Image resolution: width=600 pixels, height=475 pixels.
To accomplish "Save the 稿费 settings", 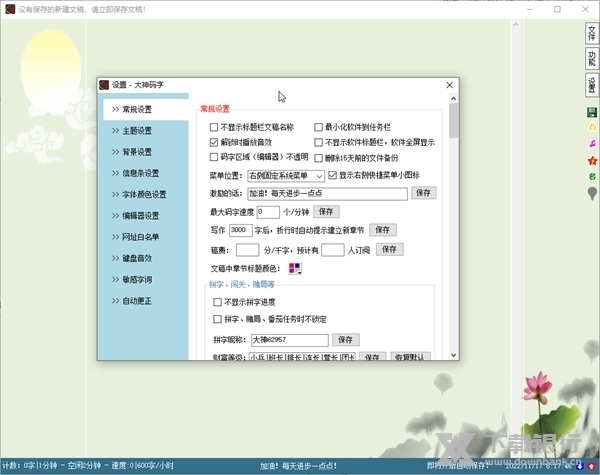I will tap(389, 250).
